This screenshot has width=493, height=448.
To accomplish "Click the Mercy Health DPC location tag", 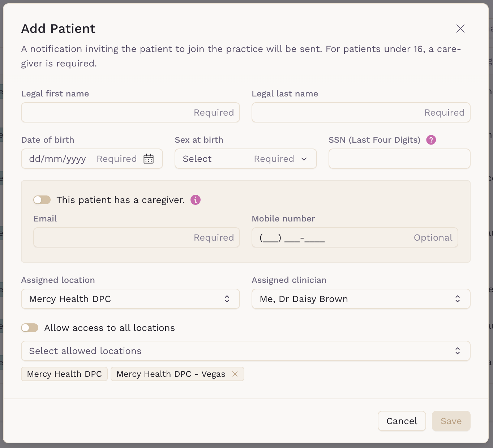I will 64,374.
